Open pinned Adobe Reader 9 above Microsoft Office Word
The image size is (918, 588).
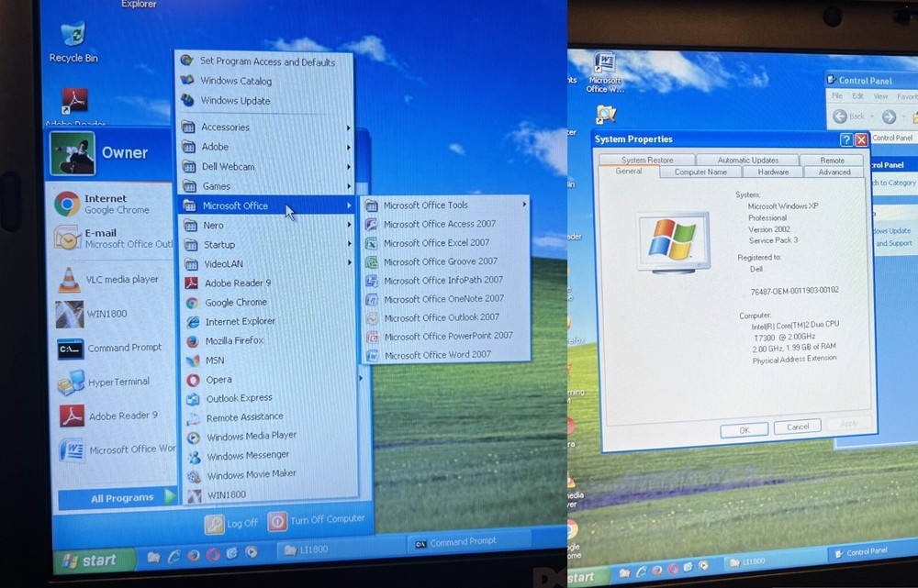pyautogui.click(x=108, y=416)
